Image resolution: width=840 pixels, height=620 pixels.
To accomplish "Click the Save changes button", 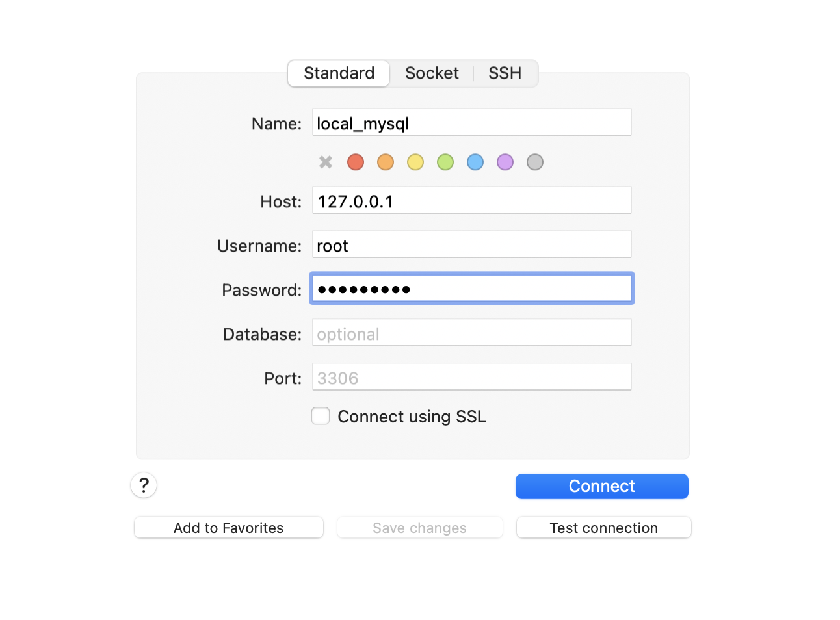I will 419,528.
